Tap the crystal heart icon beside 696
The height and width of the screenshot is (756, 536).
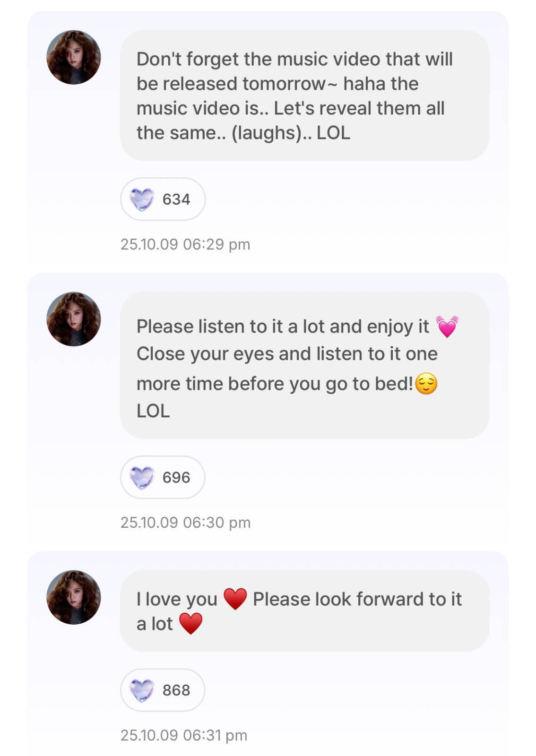(x=142, y=477)
